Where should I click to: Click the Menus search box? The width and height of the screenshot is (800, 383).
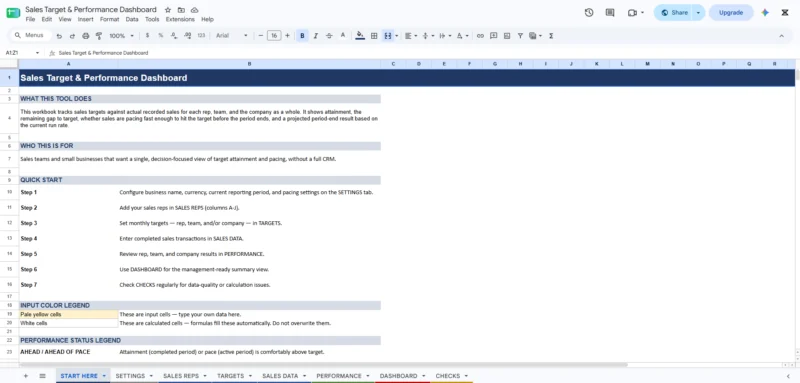coord(32,36)
